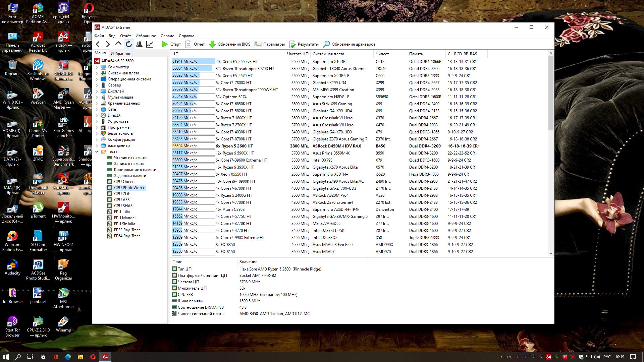The image size is (644, 362).
Task: Click the graph chart toolbar icon
Action: [x=150, y=44]
